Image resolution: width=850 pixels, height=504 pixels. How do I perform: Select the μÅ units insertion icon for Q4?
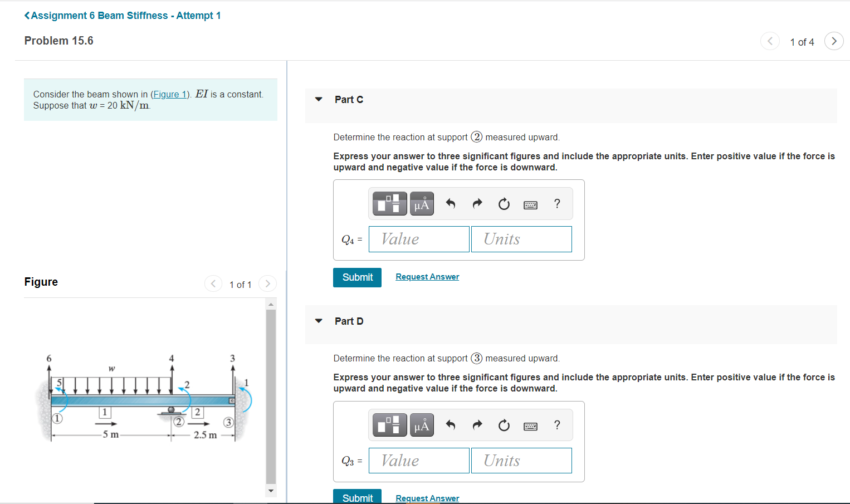(422, 203)
